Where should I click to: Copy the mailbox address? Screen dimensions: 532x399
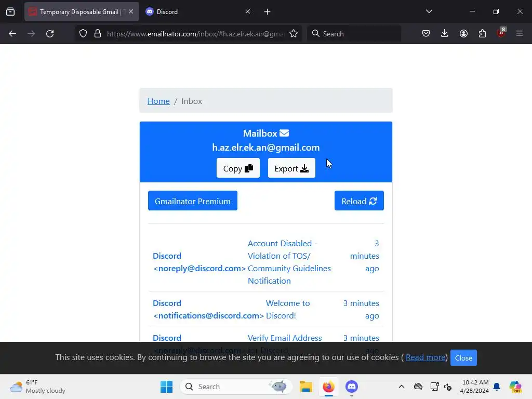point(238,168)
